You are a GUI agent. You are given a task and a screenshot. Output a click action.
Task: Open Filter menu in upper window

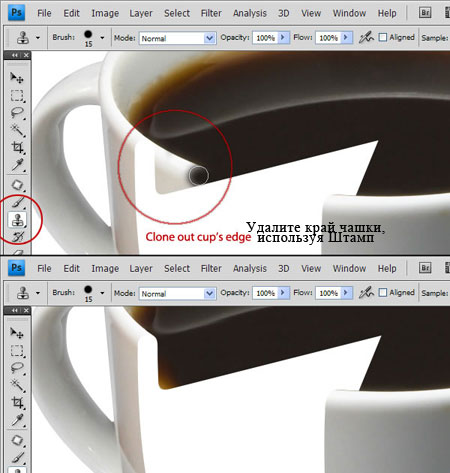[x=211, y=13]
